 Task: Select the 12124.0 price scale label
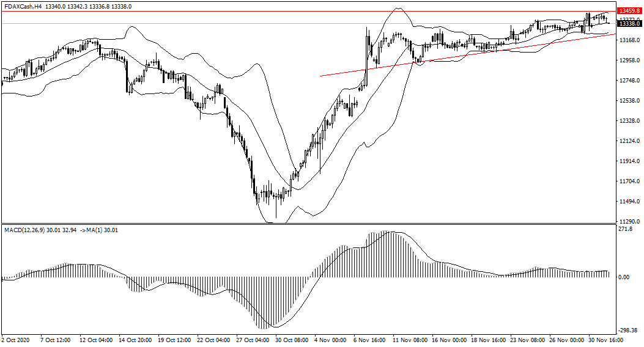(629, 141)
